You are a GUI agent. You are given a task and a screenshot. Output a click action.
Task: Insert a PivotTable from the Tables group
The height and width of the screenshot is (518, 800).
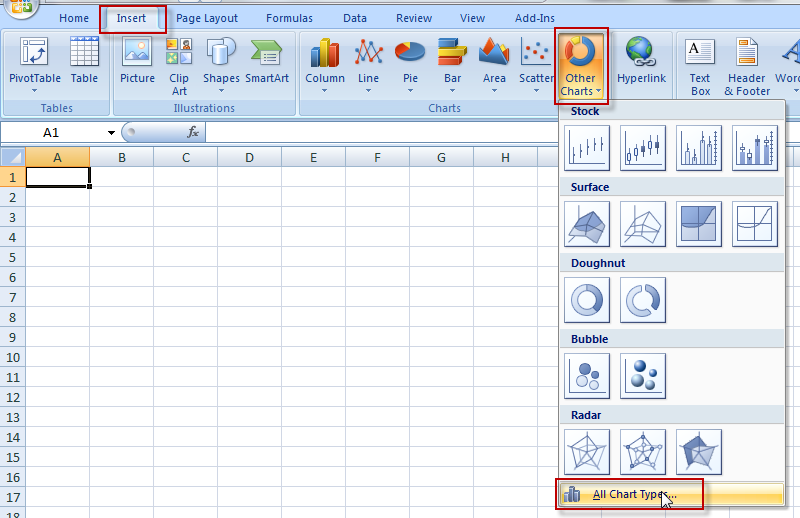(35, 65)
